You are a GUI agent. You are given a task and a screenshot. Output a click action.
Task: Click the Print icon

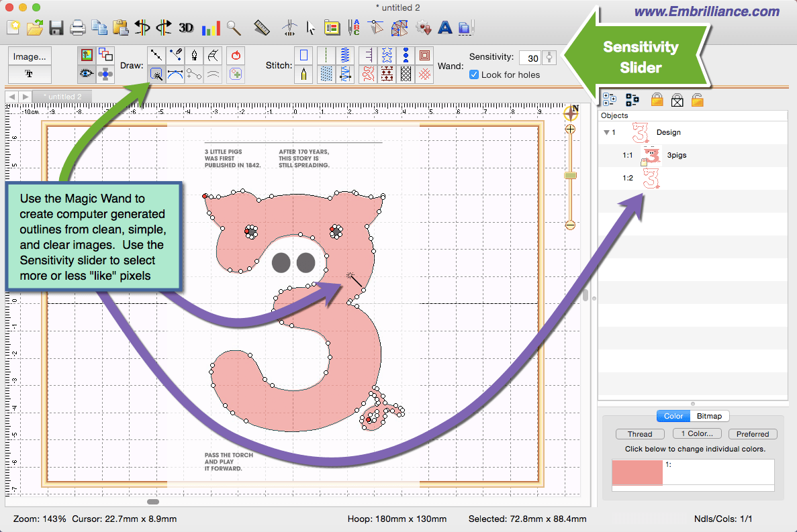point(77,28)
